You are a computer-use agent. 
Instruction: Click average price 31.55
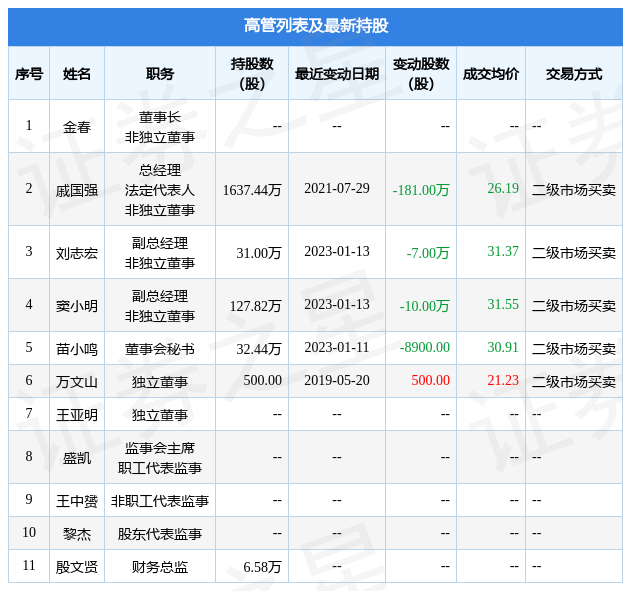(x=503, y=304)
